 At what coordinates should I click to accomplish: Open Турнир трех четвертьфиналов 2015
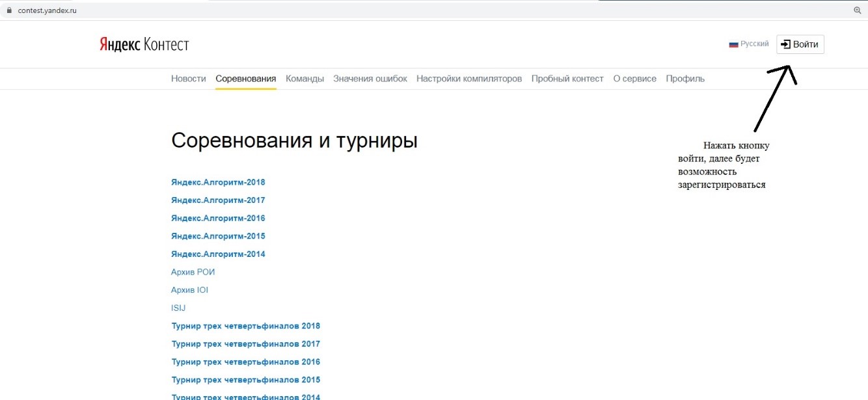pos(246,380)
